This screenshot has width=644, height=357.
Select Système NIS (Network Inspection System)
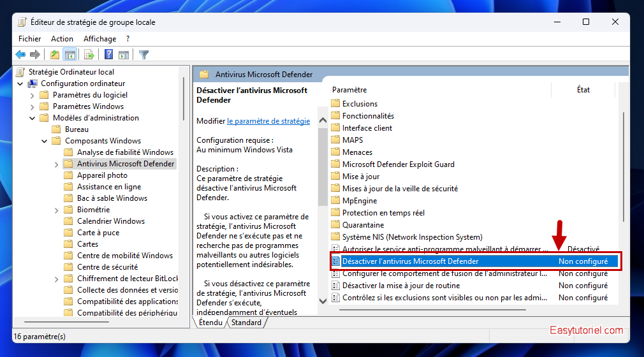point(413,237)
